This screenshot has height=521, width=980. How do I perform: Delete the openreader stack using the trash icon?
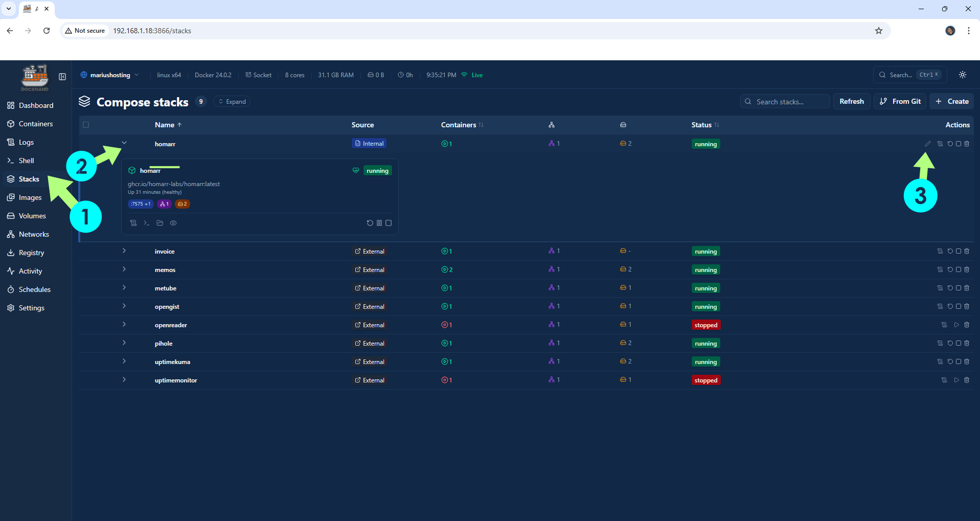tap(966, 325)
